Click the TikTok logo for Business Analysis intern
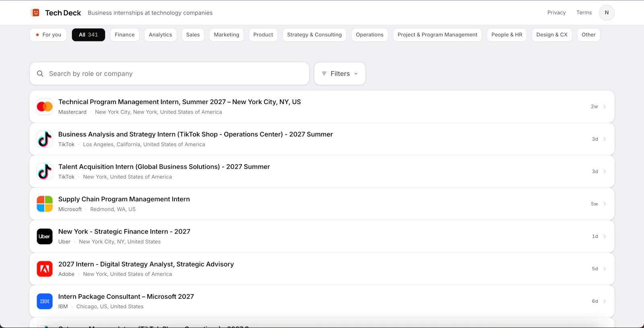This screenshot has height=328, width=644. click(45, 139)
